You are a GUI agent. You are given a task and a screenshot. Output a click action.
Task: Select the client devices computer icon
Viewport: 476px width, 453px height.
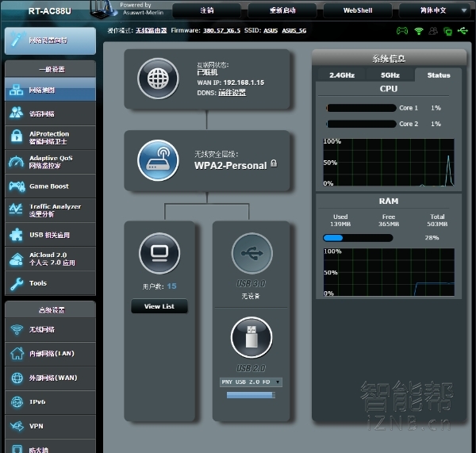point(159,253)
